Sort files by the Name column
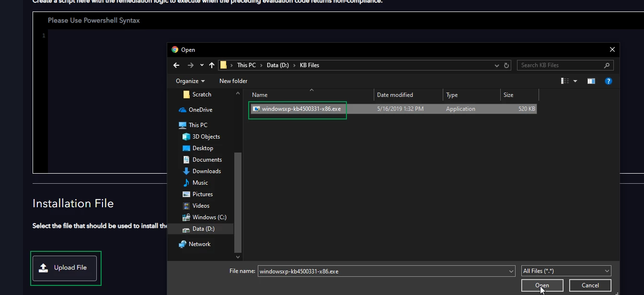This screenshot has width=644, height=295. point(311,95)
